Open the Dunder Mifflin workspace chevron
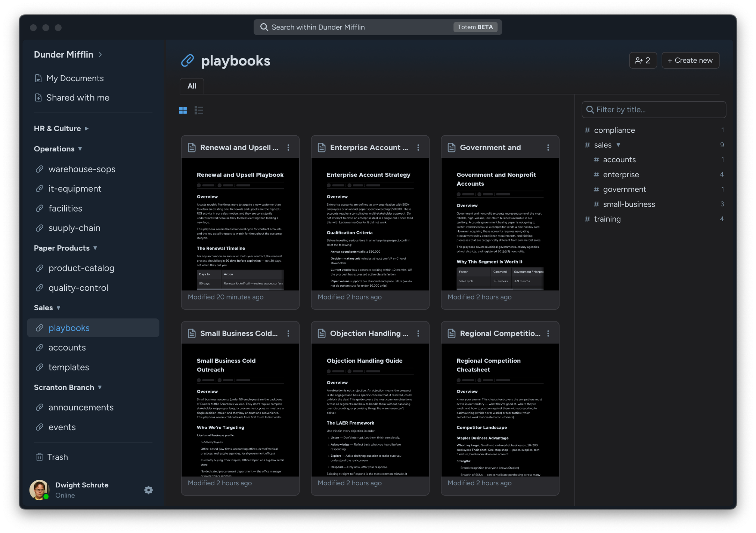756x533 pixels. [x=100, y=55]
